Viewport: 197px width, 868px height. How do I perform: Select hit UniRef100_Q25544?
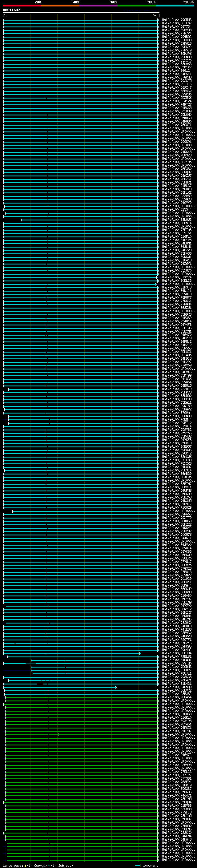pyautogui.click(x=177, y=210)
